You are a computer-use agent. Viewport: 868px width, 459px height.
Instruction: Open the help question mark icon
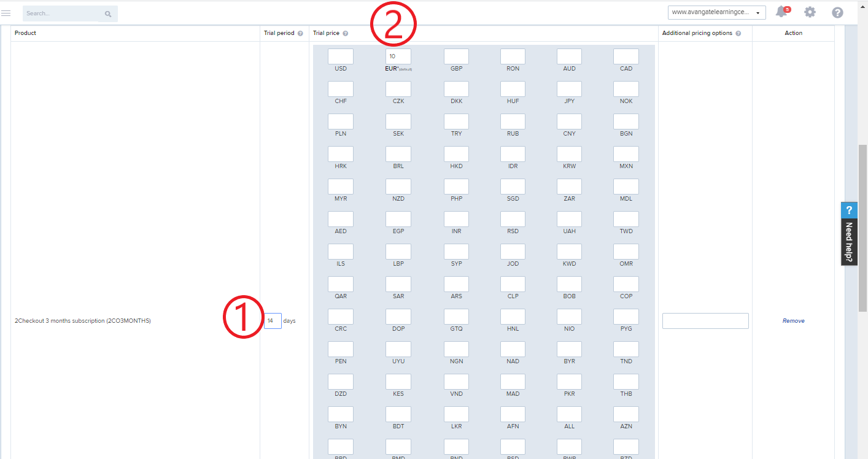tap(837, 12)
